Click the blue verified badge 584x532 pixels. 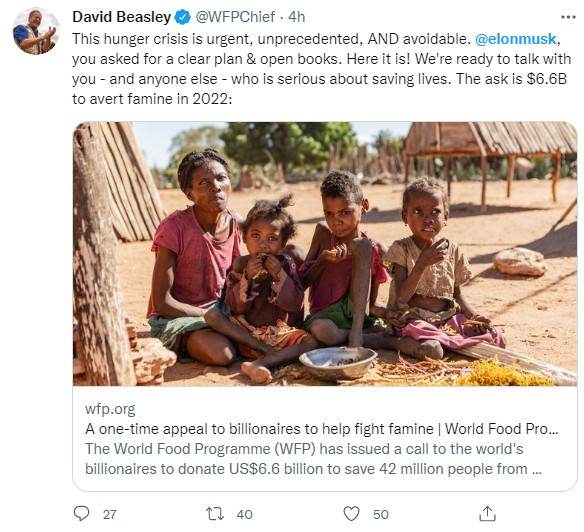pos(182,17)
